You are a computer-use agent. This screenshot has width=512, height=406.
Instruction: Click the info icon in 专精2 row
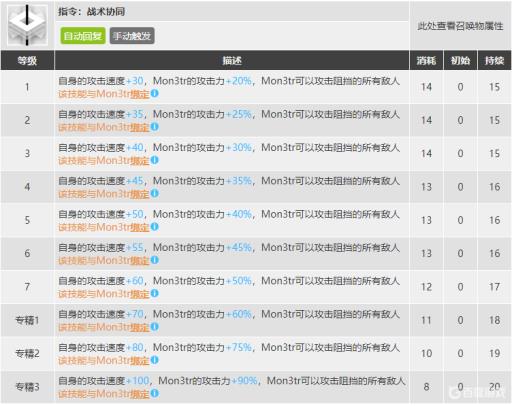(x=154, y=360)
